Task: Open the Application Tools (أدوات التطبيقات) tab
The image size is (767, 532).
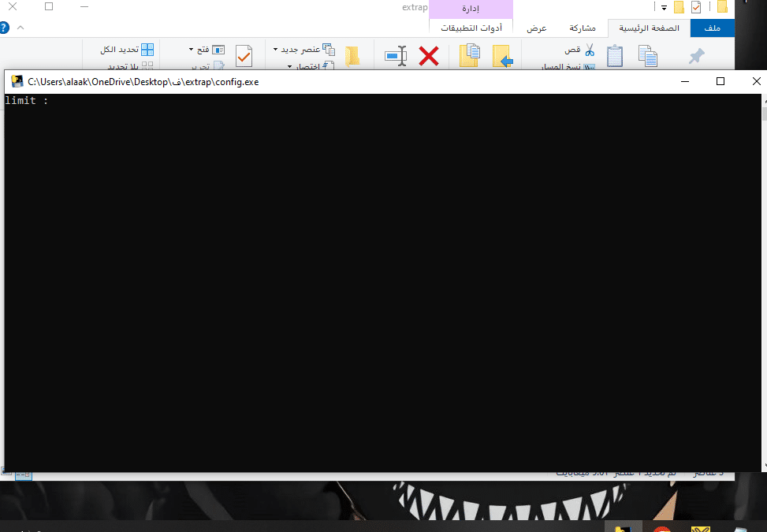Action: [472, 28]
